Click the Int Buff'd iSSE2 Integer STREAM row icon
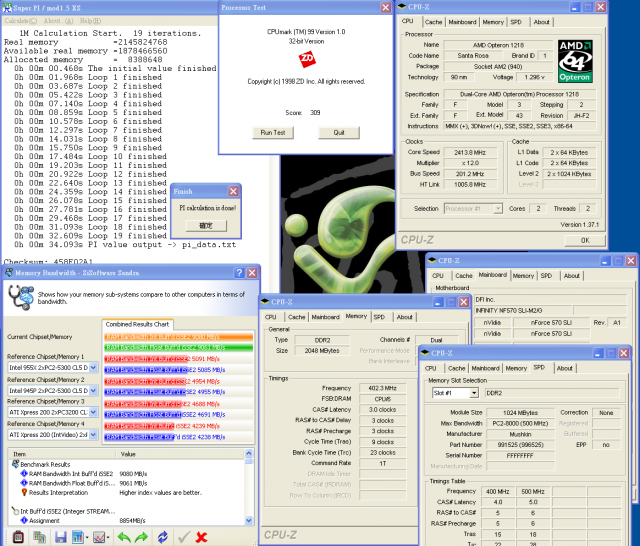 pos(16,511)
